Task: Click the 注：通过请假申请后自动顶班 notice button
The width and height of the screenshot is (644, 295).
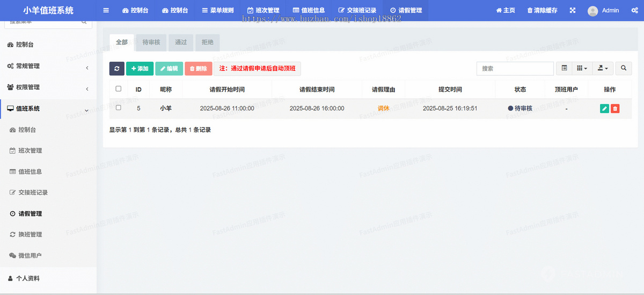Action: coord(258,69)
